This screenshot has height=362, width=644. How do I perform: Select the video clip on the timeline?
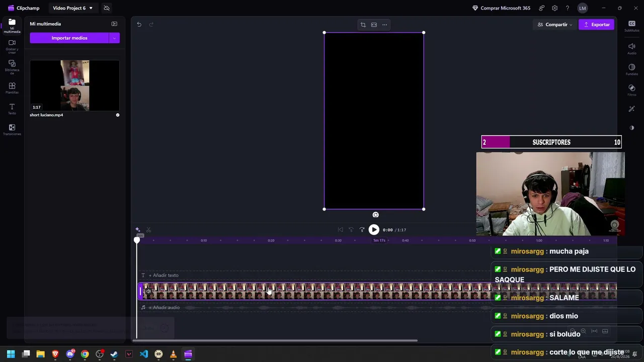[377, 292]
